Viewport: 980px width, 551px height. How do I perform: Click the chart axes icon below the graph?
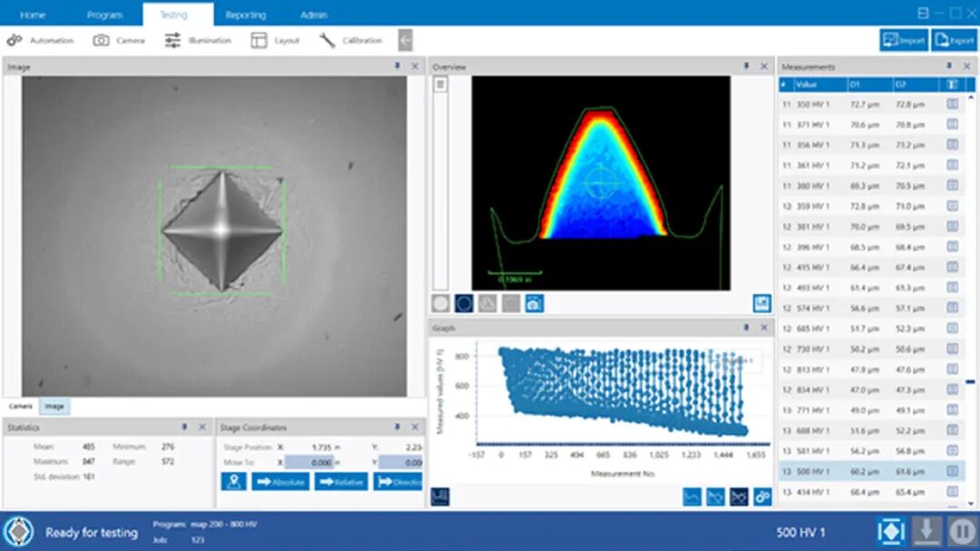pos(440,497)
